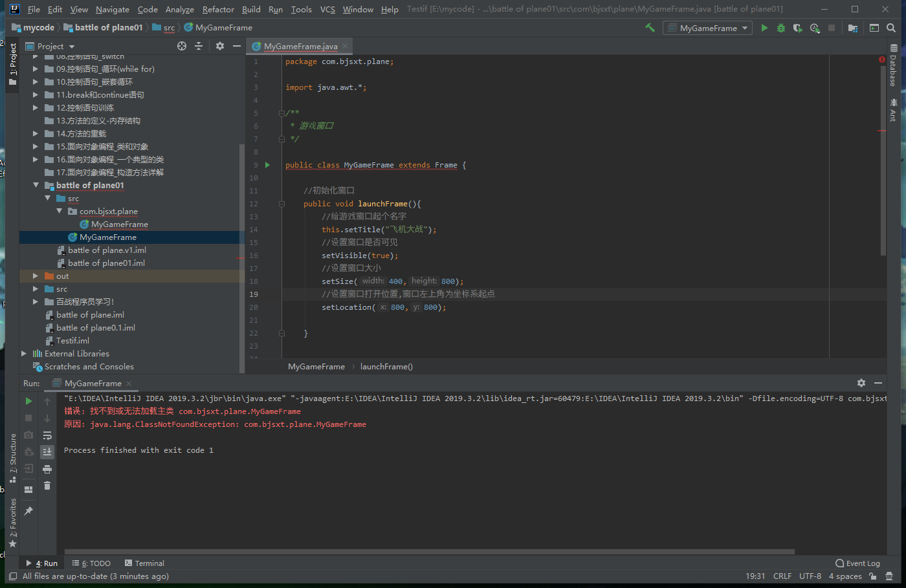The height and width of the screenshot is (588, 906).
Task: Build project with the hammer icon
Action: pyautogui.click(x=650, y=28)
